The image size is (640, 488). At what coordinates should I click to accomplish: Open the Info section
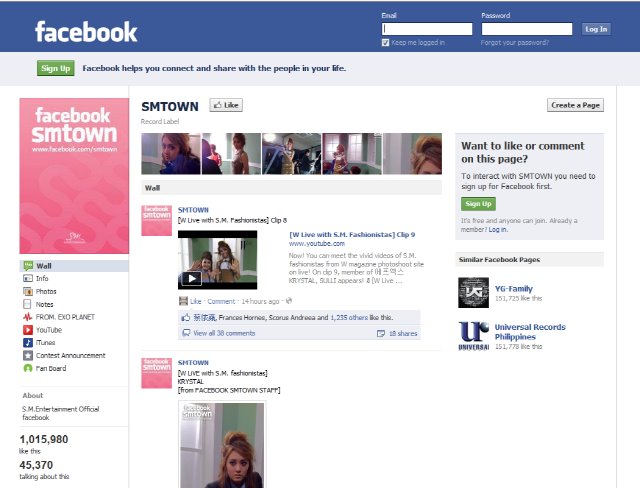click(x=42, y=279)
